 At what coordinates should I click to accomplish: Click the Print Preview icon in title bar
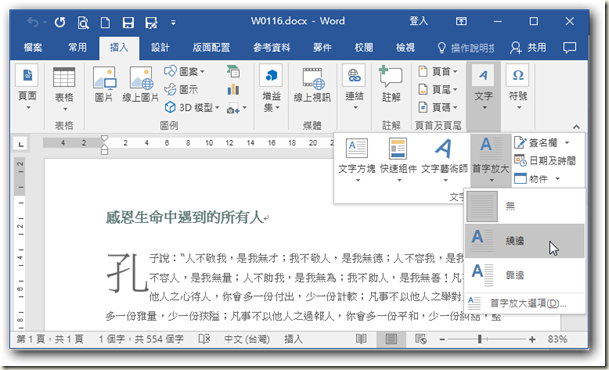pyautogui.click(x=83, y=22)
